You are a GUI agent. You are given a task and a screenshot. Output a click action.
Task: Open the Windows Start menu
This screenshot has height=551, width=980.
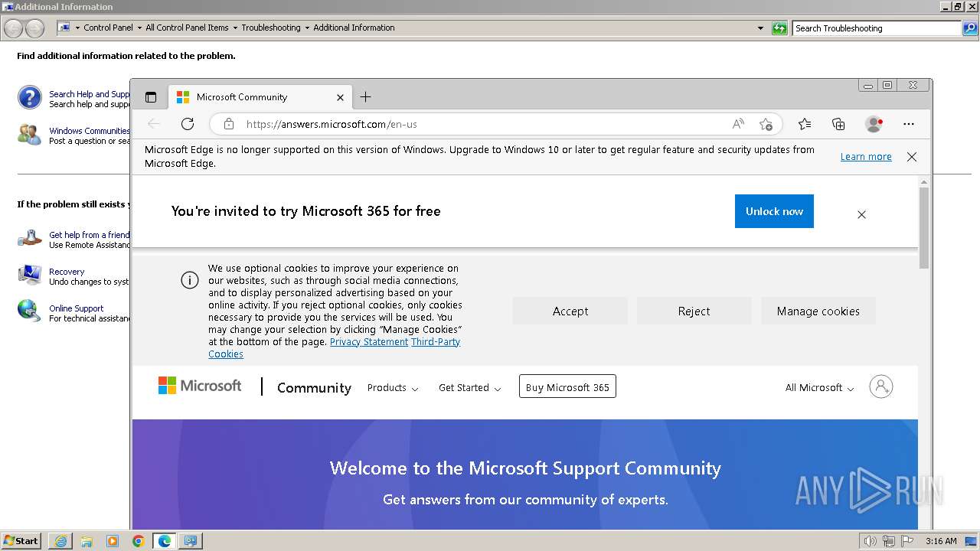click(x=21, y=540)
